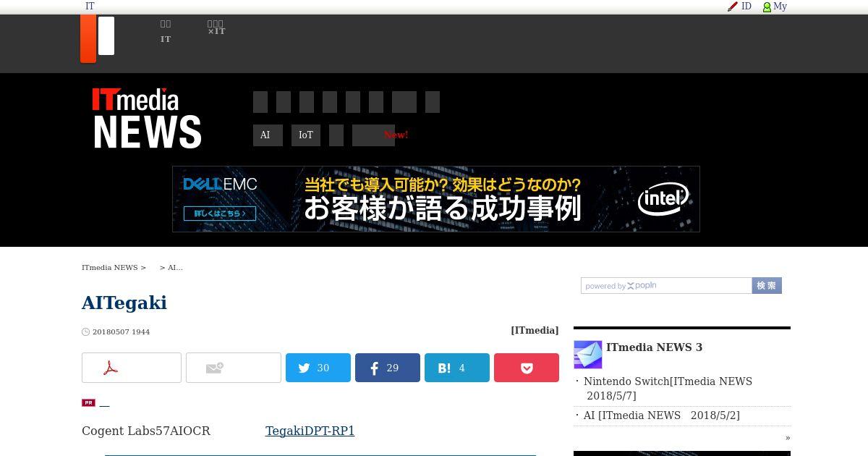Image resolution: width=868 pixels, height=456 pixels.
Task: Click the red PR badge icon
Action: coord(88,402)
